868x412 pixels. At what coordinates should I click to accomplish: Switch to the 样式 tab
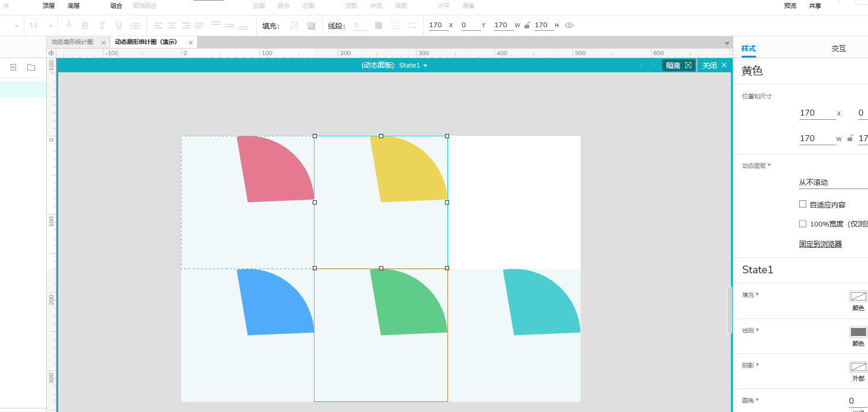[749, 49]
